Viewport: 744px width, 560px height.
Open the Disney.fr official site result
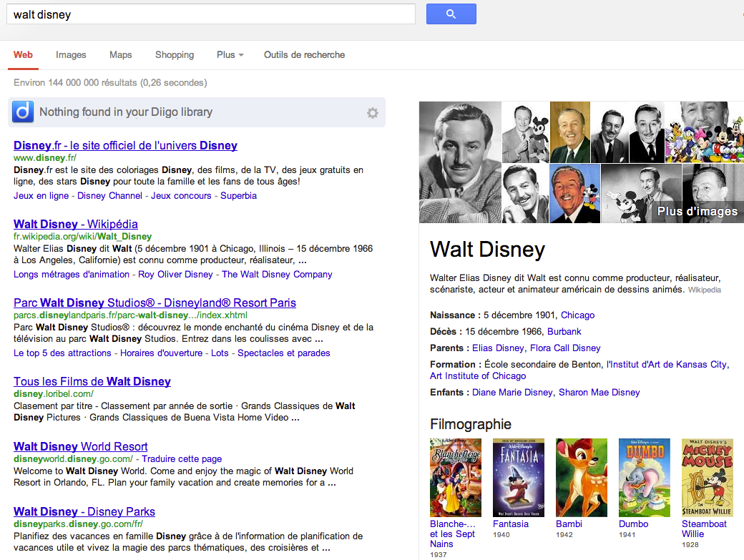point(125,146)
